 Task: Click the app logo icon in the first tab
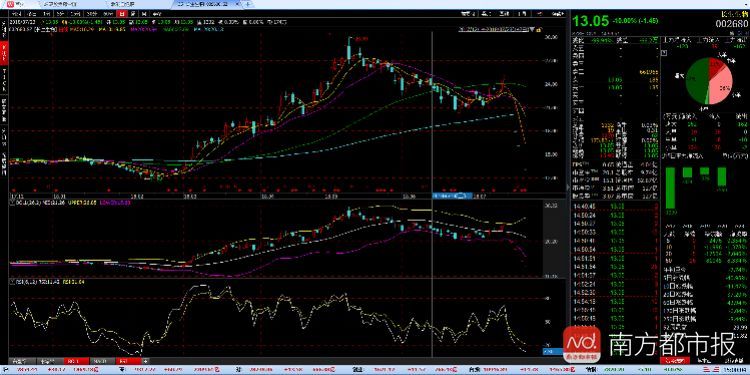(11, 4)
